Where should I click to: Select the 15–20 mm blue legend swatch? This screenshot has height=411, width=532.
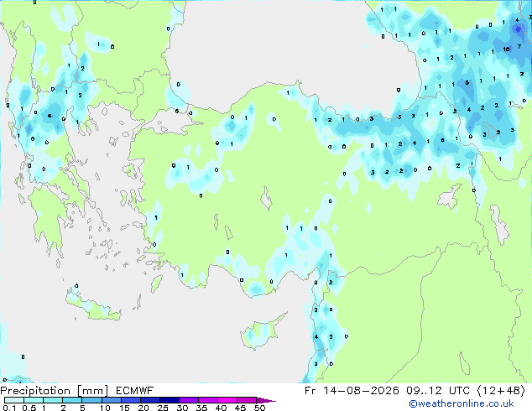131,400
